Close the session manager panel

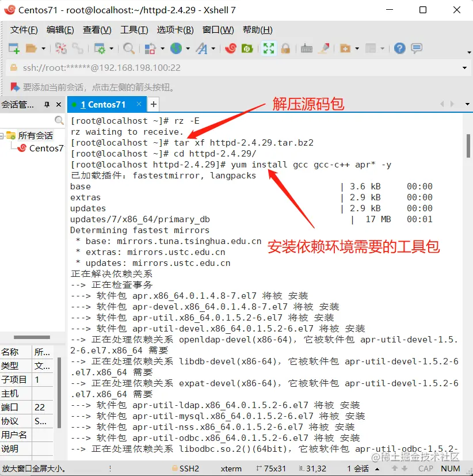[x=59, y=105]
